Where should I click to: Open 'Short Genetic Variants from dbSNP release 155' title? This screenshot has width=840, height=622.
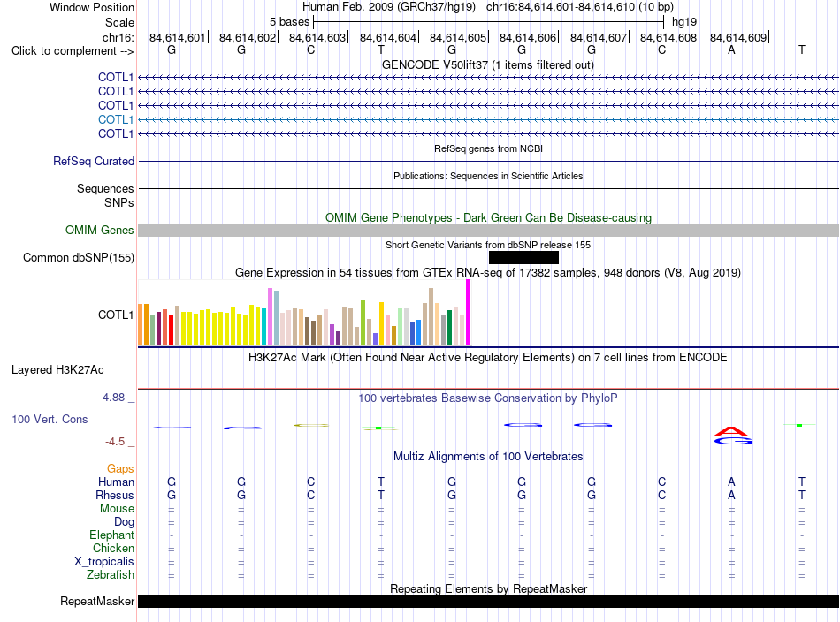(x=488, y=245)
